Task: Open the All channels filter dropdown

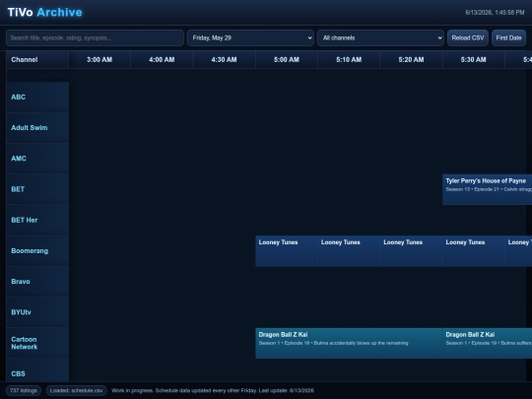Action: (x=380, y=37)
